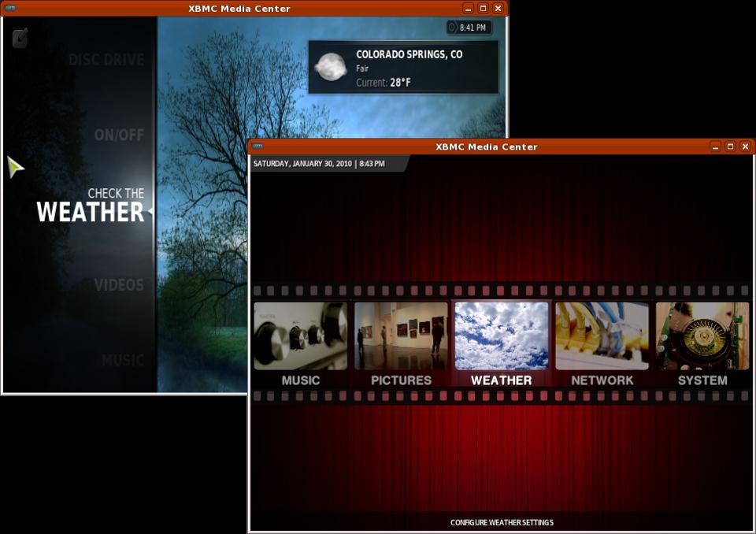Open the Pictures gallery thumbnail

[401, 336]
